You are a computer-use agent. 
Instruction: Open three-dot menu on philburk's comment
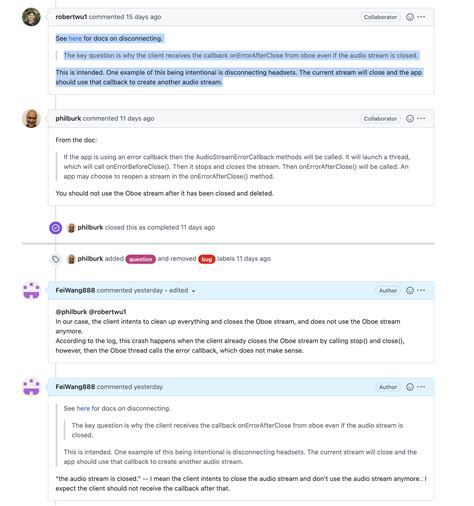click(x=421, y=119)
